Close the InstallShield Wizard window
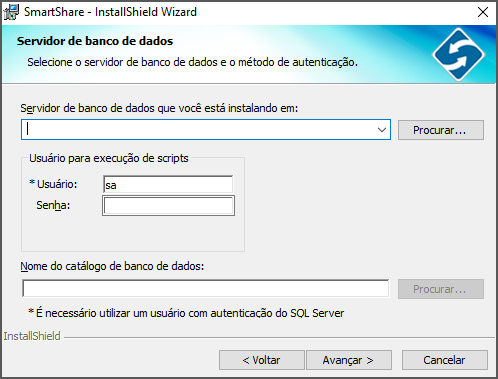 tap(483, 12)
